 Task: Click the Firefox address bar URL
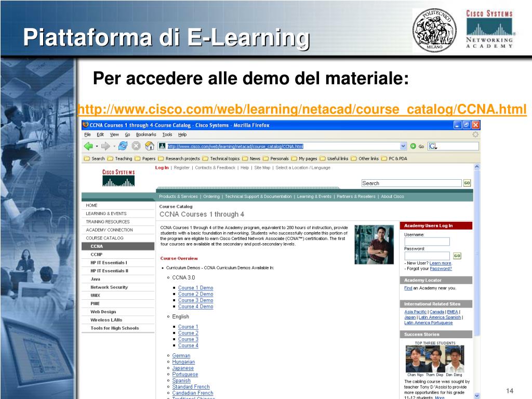tap(235, 146)
